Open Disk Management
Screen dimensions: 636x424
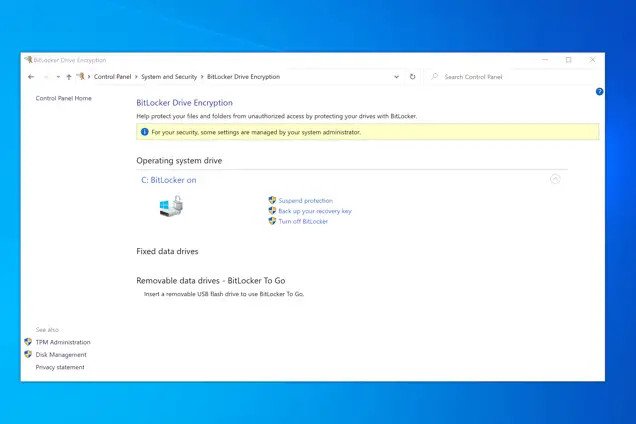pyautogui.click(x=61, y=355)
